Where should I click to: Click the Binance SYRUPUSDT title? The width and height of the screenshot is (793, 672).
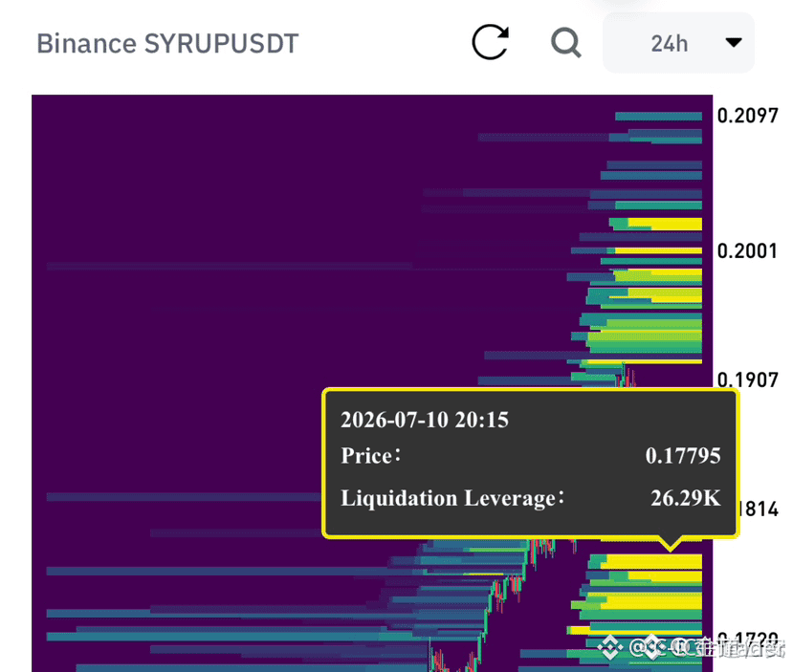tap(167, 43)
